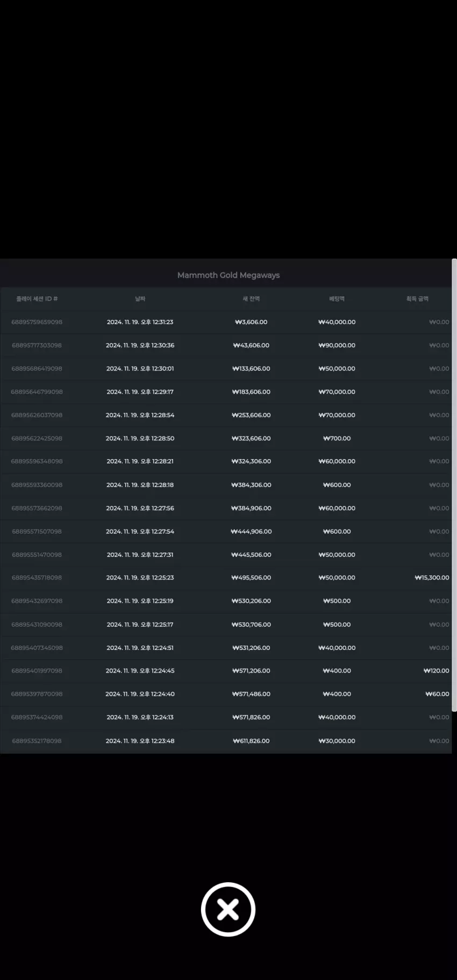Viewport: 457px width, 980px height.
Task: Click the 획득 금액 column header
Action: (417, 299)
